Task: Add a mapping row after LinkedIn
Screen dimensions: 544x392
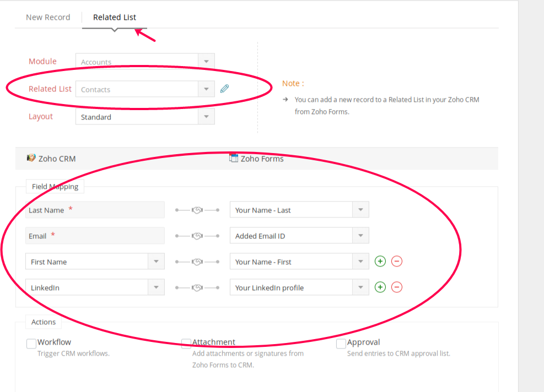Action: pos(380,287)
